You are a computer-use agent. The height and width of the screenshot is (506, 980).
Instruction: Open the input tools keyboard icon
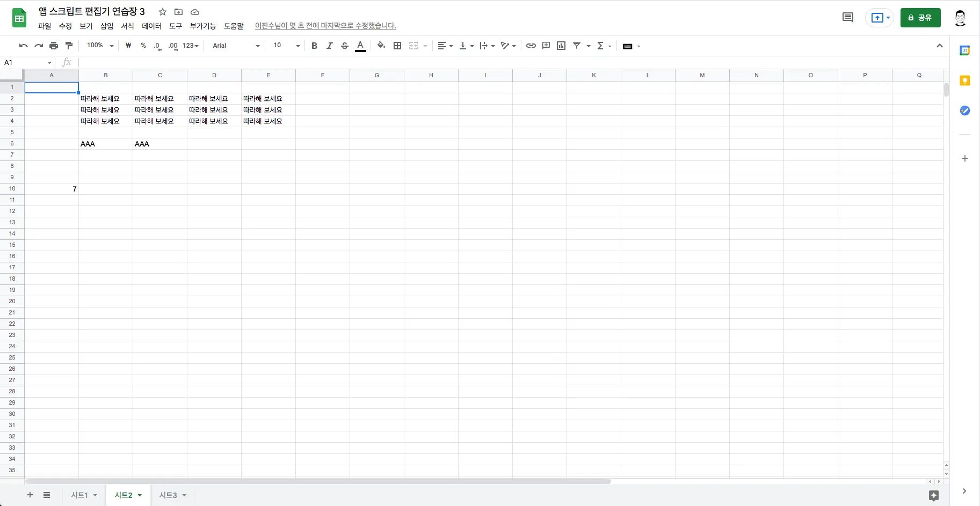point(627,46)
